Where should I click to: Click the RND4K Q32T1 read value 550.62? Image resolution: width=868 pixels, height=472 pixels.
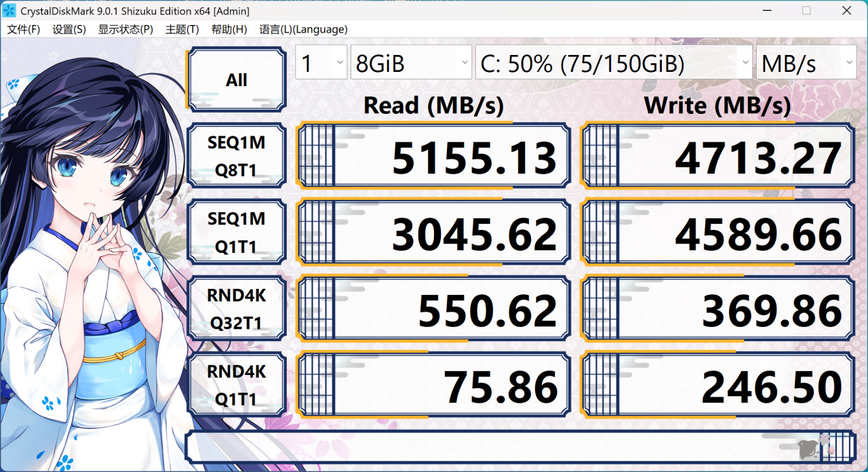434,309
